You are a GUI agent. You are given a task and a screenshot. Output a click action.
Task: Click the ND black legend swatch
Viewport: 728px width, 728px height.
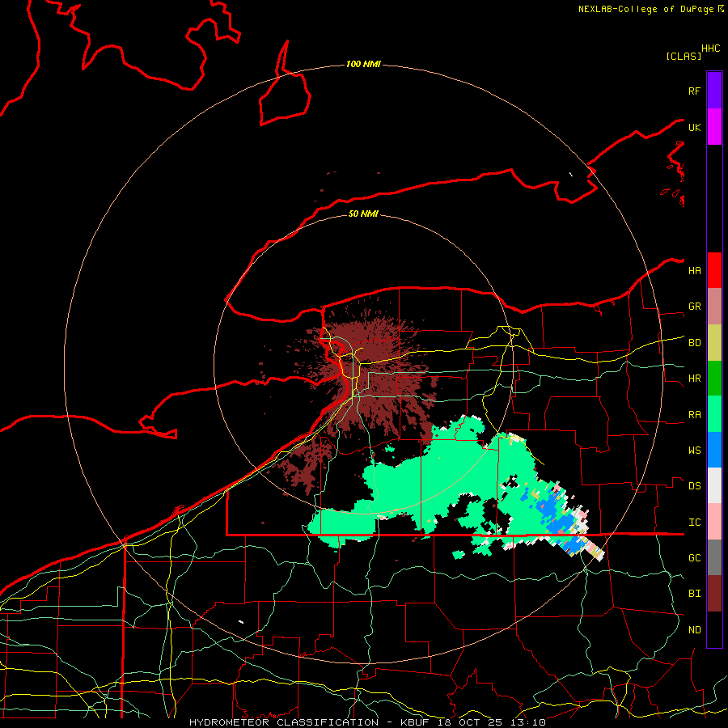(x=714, y=629)
